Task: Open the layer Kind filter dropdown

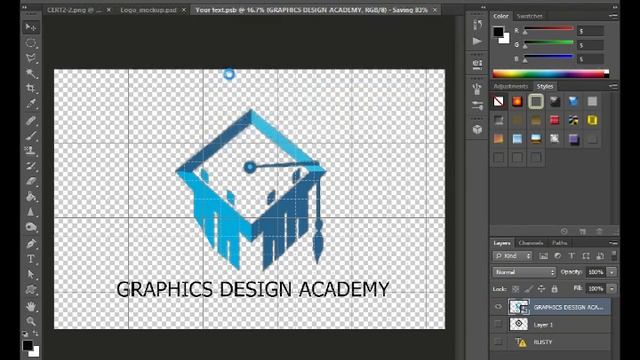Action: 512,256
